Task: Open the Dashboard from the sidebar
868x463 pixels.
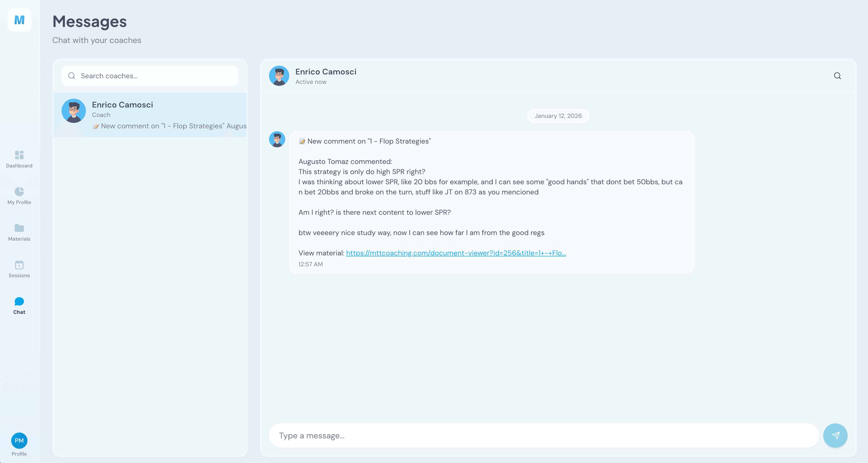Action: point(19,159)
